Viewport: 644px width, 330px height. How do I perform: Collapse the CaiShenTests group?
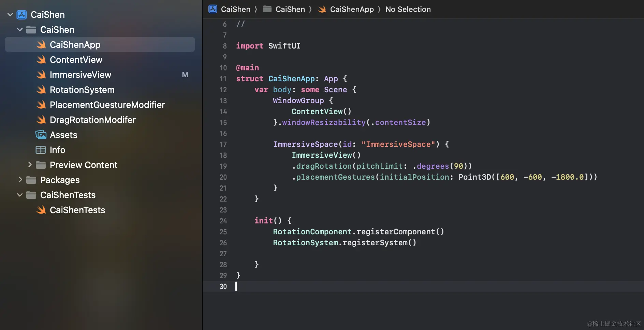[x=20, y=195]
